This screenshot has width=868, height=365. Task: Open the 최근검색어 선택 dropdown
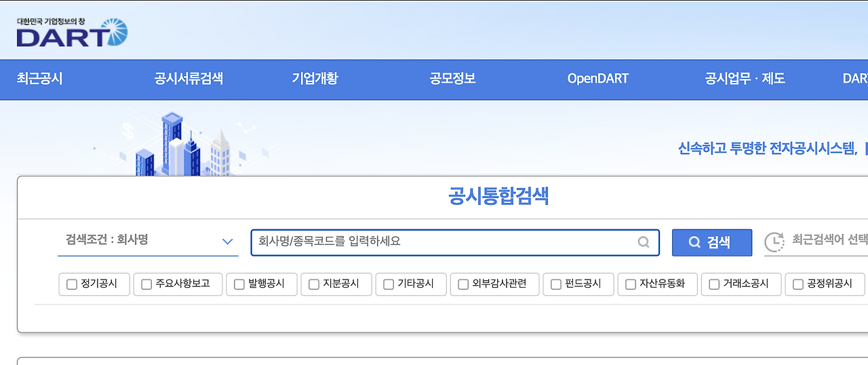[816, 242]
